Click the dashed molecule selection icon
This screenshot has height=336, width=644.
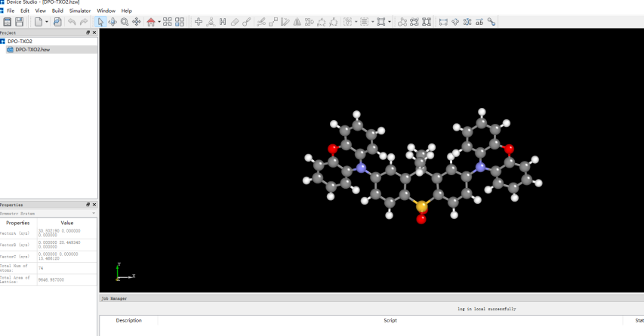(347, 22)
